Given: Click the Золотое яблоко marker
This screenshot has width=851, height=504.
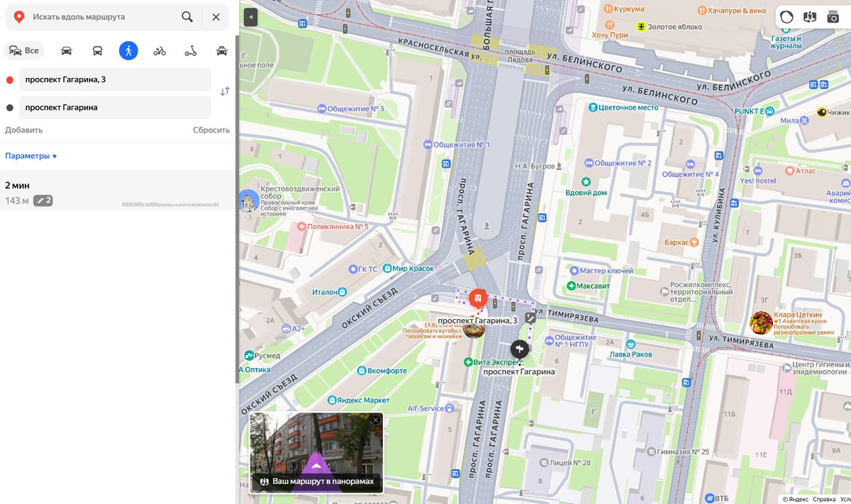Looking at the screenshot, I should pyautogui.click(x=641, y=26).
